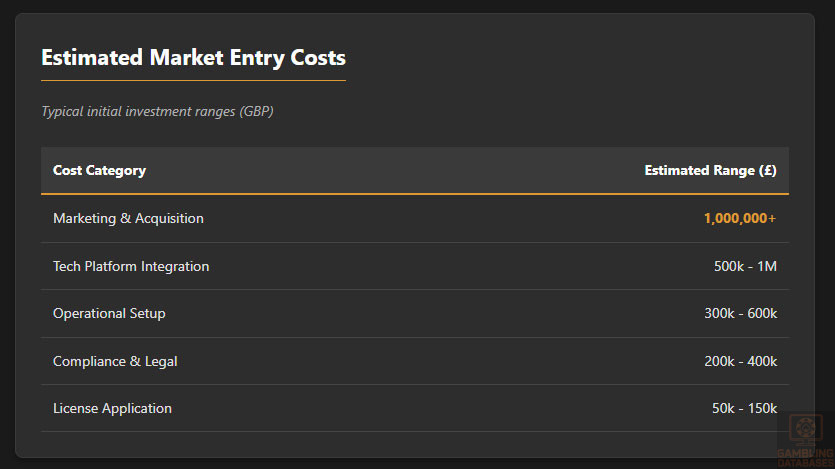Viewport: 835px width, 469px height.
Task: Select the 'Compliance & Legal' row label
Action: (115, 361)
